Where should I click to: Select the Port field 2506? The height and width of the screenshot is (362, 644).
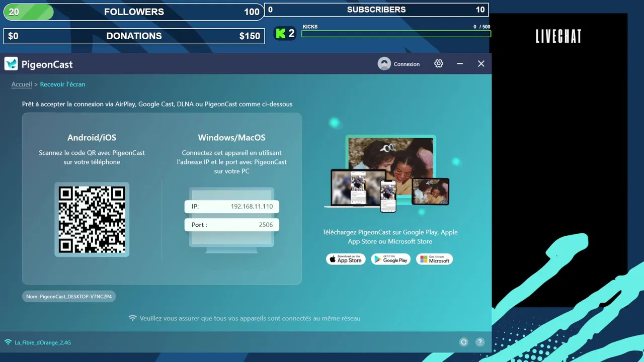click(x=232, y=225)
